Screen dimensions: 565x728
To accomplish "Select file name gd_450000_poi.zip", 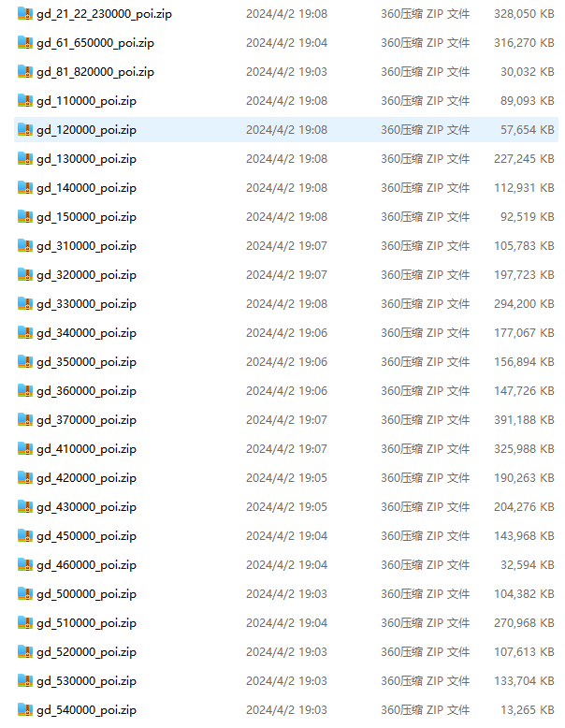I will point(87,537).
